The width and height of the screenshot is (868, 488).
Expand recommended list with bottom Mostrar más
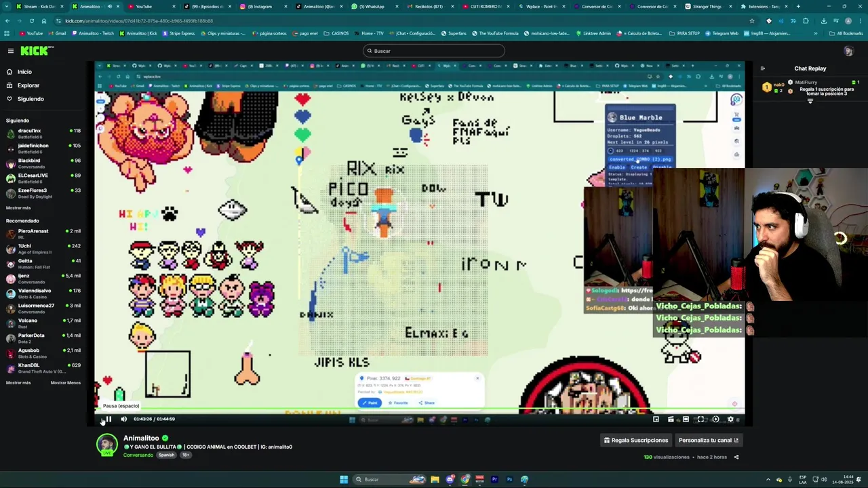(x=18, y=383)
